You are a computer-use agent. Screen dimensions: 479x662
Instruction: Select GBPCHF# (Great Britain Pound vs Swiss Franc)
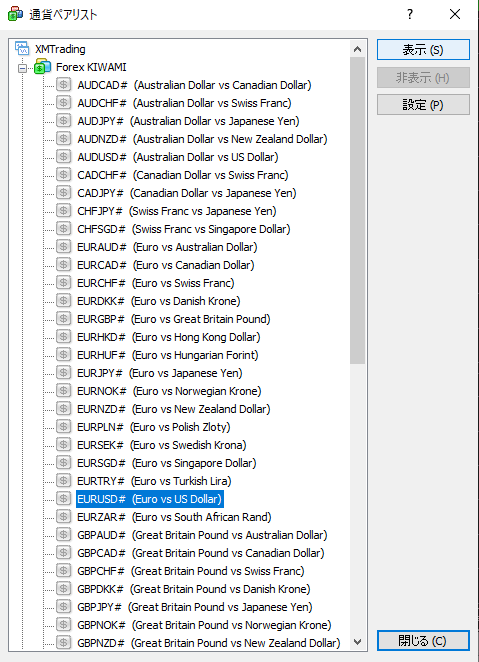pos(191,571)
